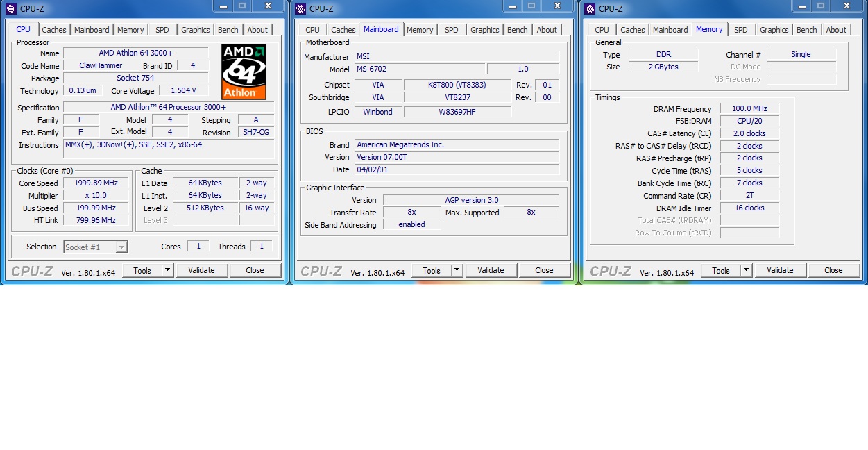Click Validate button in Mainboard window
This screenshot has width=868, height=450.
click(491, 270)
